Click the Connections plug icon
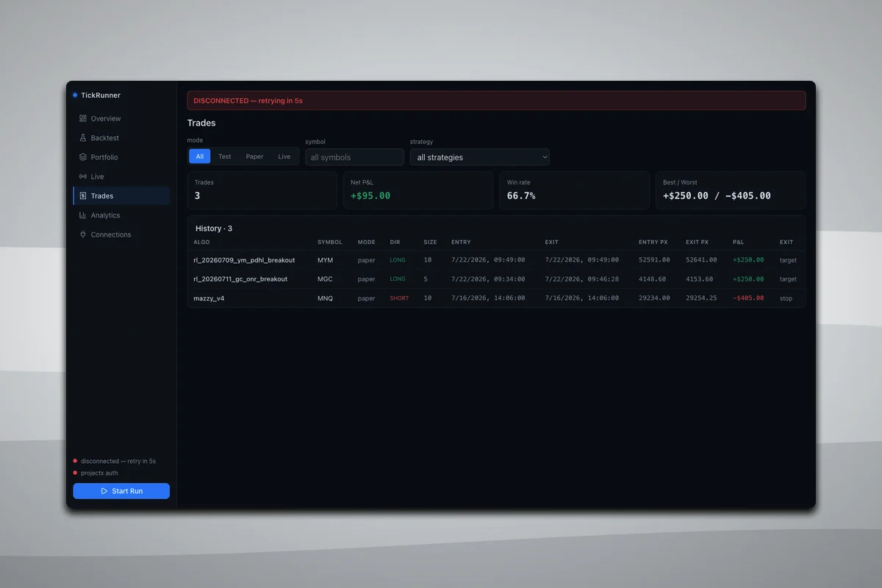Screen dimensions: 882x588 coord(83,234)
